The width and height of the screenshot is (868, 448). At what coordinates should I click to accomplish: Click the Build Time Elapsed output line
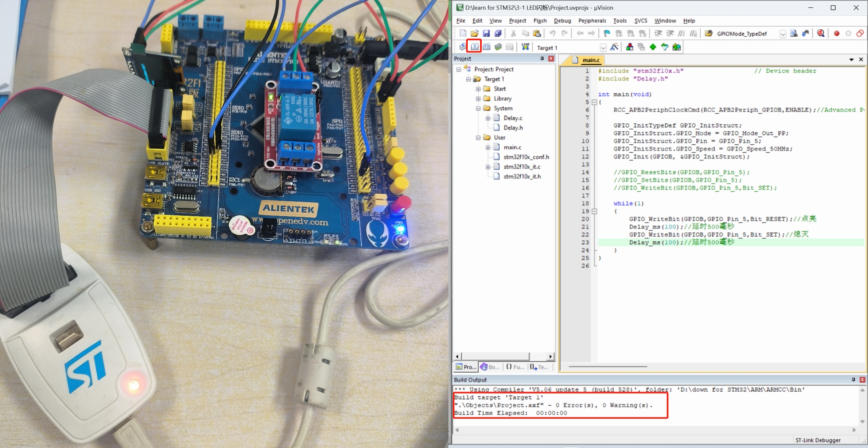[511, 413]
